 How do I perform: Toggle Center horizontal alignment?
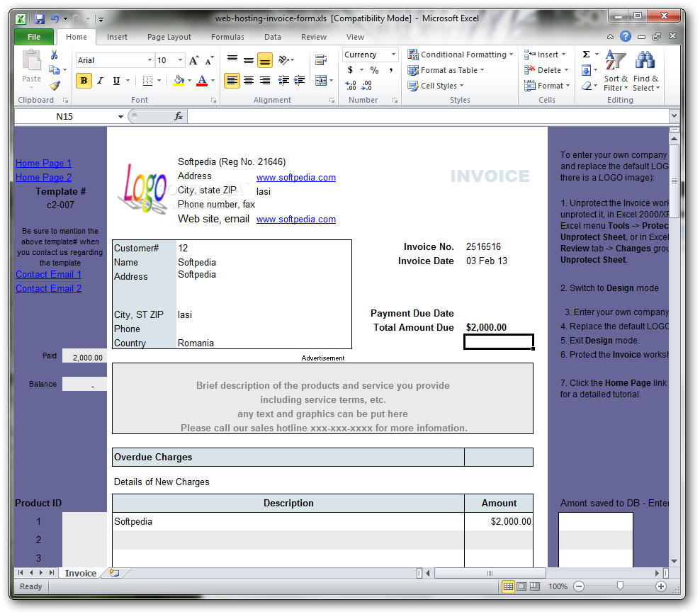coord(249,81)
